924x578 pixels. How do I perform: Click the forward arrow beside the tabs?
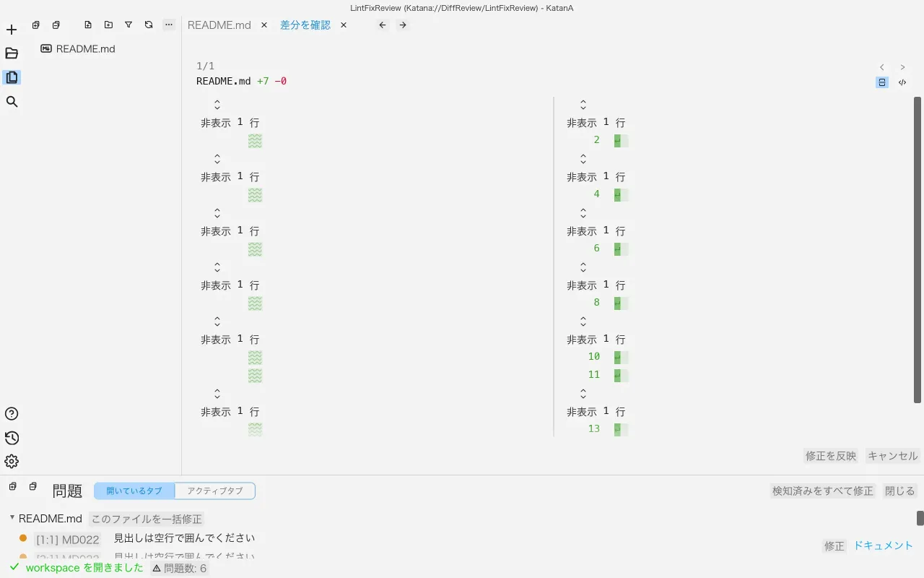pos(403,25)
